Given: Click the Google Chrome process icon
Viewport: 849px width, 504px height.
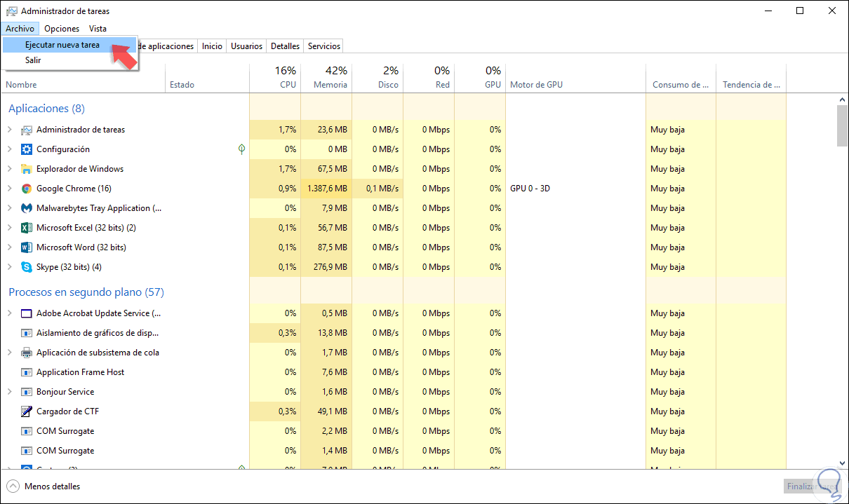Looking at the screenshot, I should tap(27, 189).
